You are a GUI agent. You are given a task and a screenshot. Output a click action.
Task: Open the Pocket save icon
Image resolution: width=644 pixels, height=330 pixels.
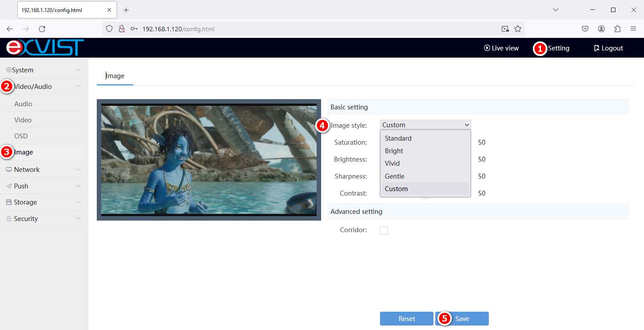[585, 29]
